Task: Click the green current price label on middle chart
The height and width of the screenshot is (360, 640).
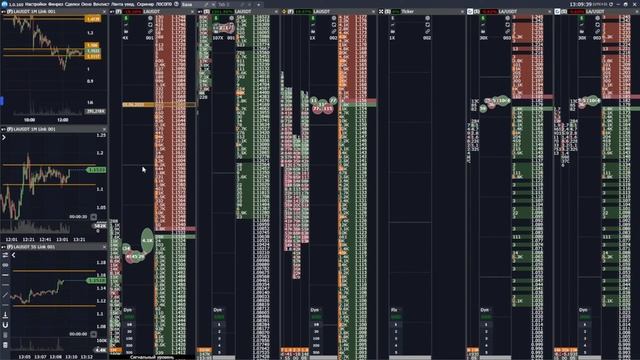Action: (96, 169)
